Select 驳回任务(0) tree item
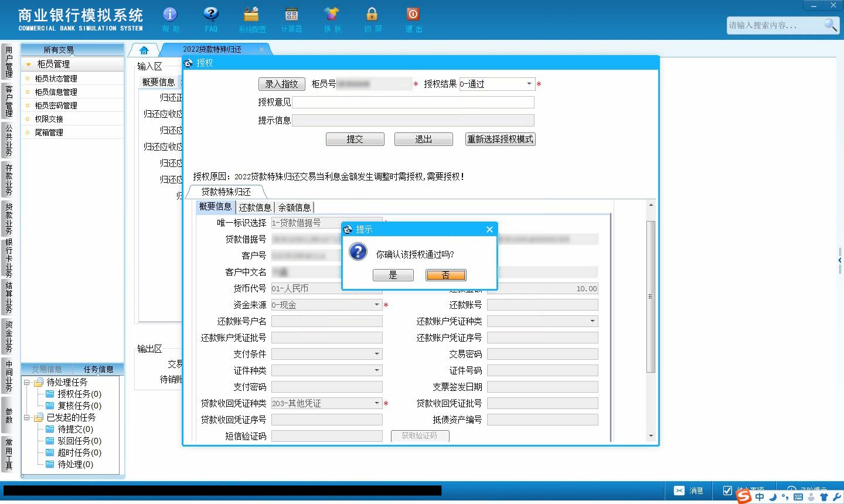 pyautogui.click(x=79, y=441)
